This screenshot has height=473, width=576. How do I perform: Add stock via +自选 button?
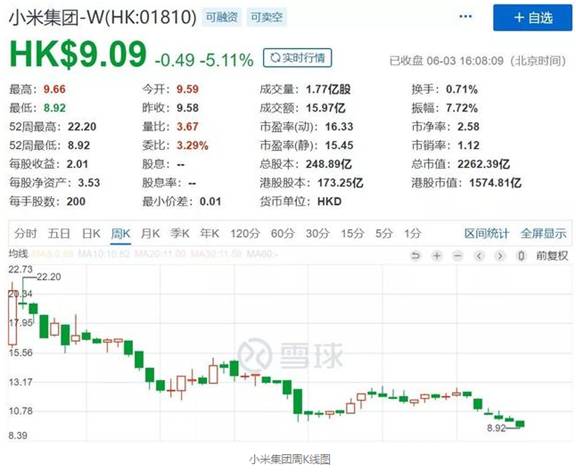click(533, 17)
